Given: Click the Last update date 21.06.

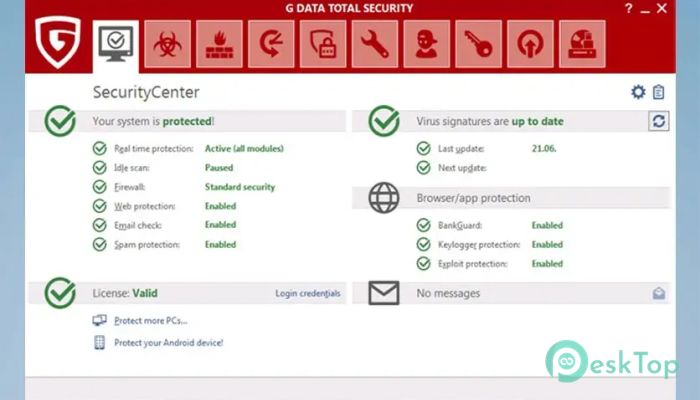Looking at the screenshot, I should 544,149.
